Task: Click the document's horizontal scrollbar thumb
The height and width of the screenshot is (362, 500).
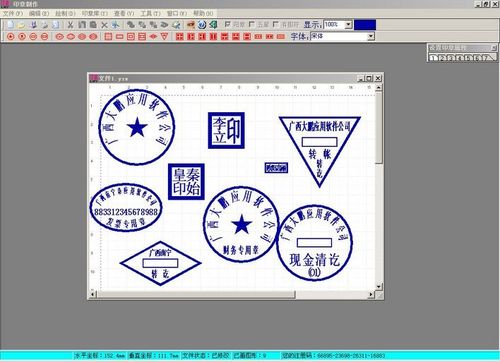Action: 196,295
